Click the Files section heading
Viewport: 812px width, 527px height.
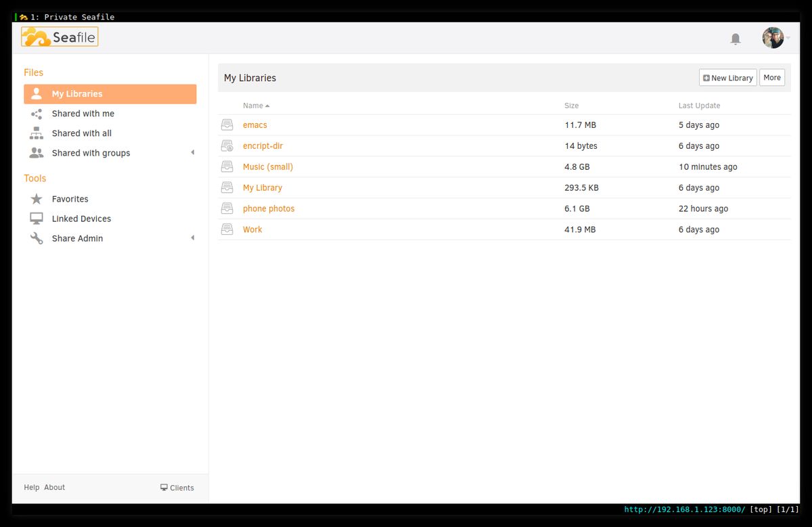tap(34, 72)
